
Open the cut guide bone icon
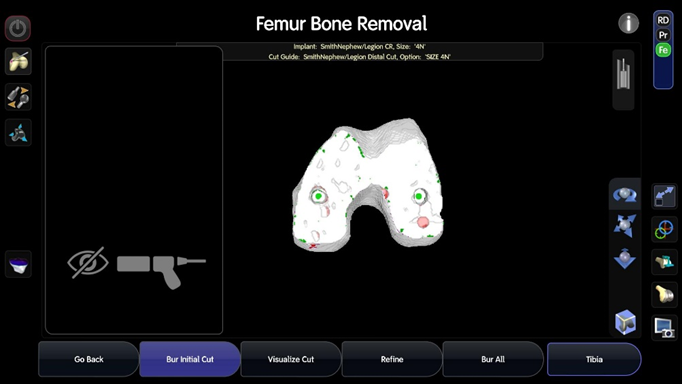click(664, 262)
